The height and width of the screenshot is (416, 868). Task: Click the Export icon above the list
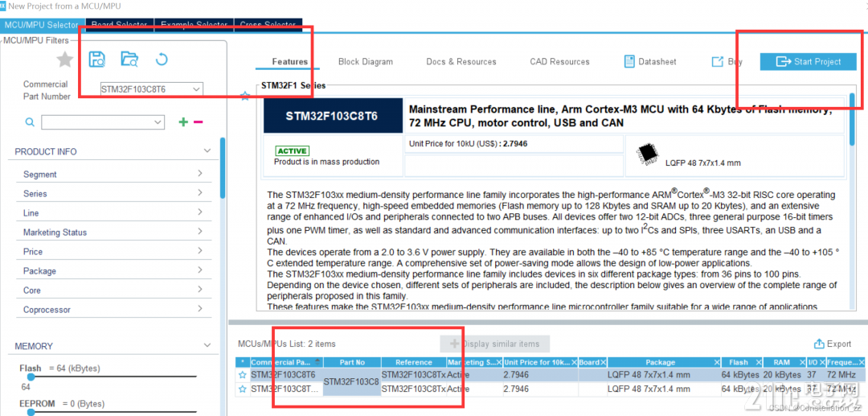click(x=819, y=344)
